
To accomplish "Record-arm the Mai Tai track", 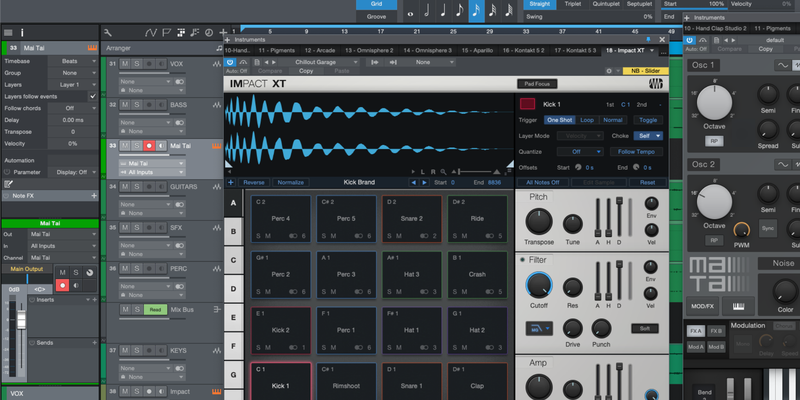I will tap(148, 146).
